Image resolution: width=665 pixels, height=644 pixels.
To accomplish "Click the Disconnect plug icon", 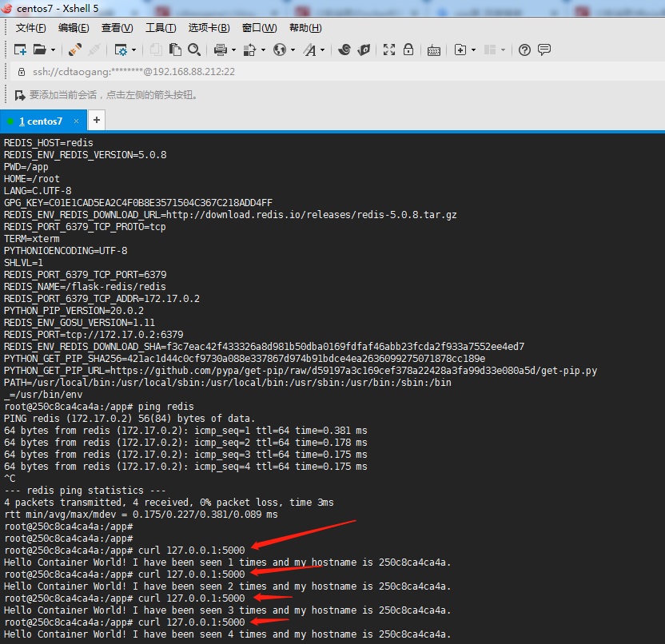I will click(94, 50).
